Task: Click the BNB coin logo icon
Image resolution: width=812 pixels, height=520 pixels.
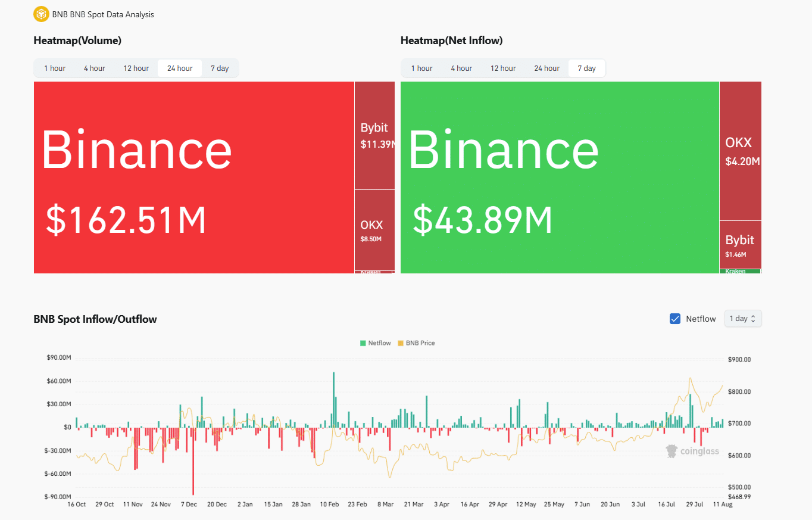Action: (x=41, y=14)
